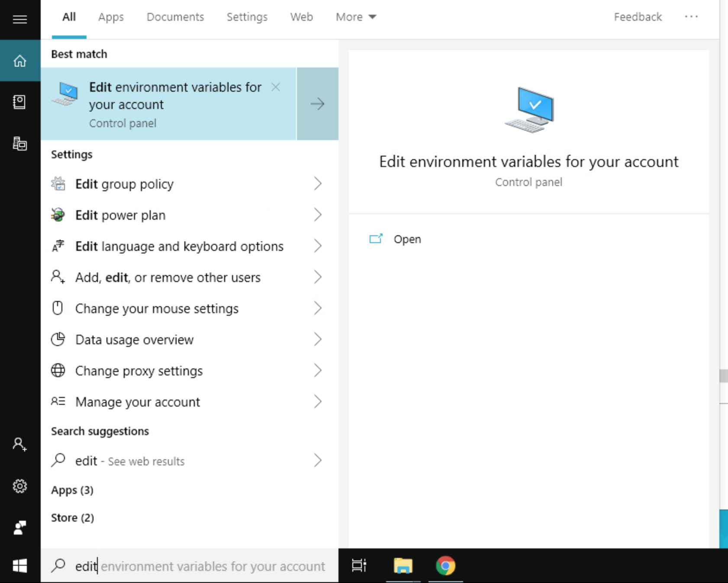Switch to the Documents tab
The width and height of the screenshot is (728, 583).
click(x=175, y=17)
